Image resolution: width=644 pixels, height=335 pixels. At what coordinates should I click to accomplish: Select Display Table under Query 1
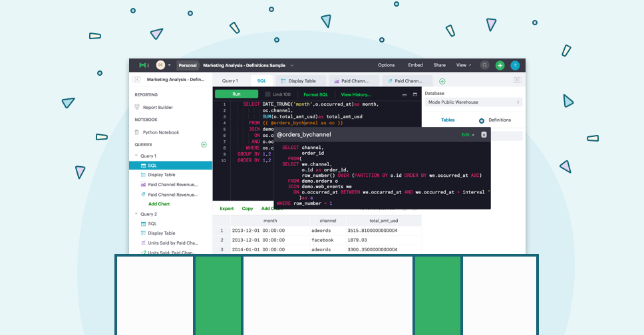tap(162, 175)
